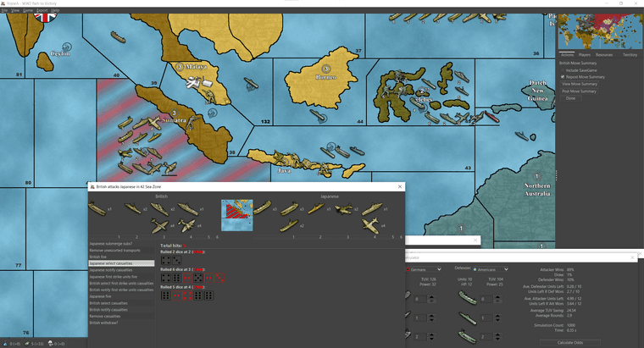Click British submarine x2 unit icon
This screenshot has width=644, height=348.
[x=133, y=208]
